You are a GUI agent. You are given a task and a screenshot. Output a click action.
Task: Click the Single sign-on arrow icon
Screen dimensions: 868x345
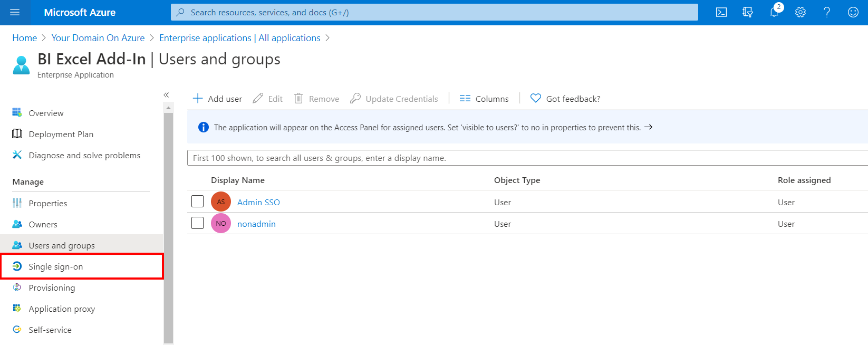pyautogui.click(x=17, y=266)
